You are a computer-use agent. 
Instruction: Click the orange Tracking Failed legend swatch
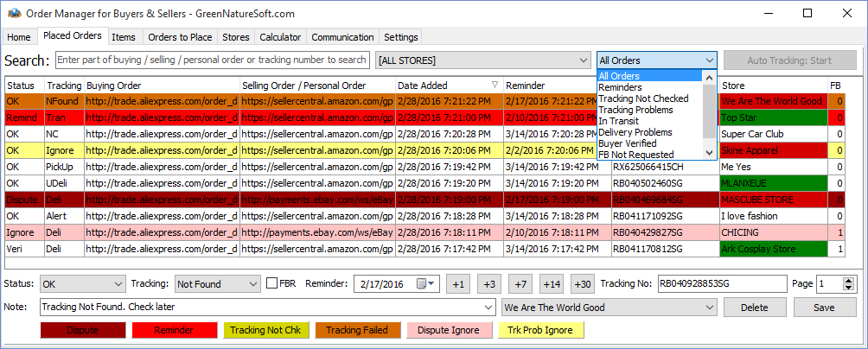358,330
